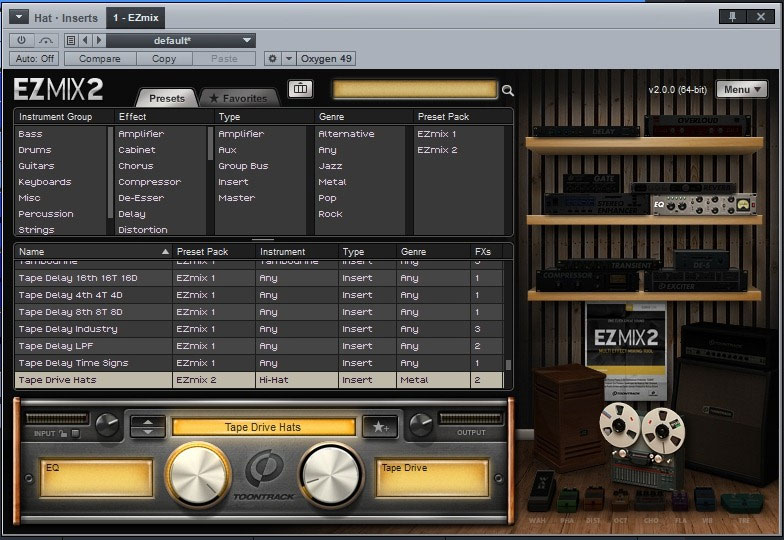
Task: Sort results by Instrument column header
Action: coord(297,252)
